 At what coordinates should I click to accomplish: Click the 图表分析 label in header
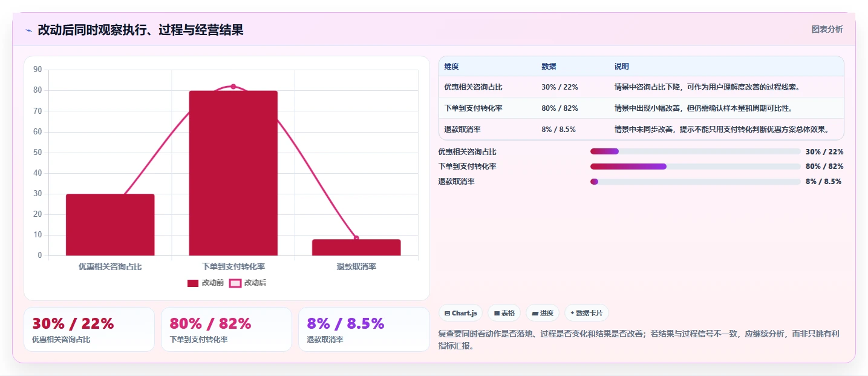tap(827, 29)
